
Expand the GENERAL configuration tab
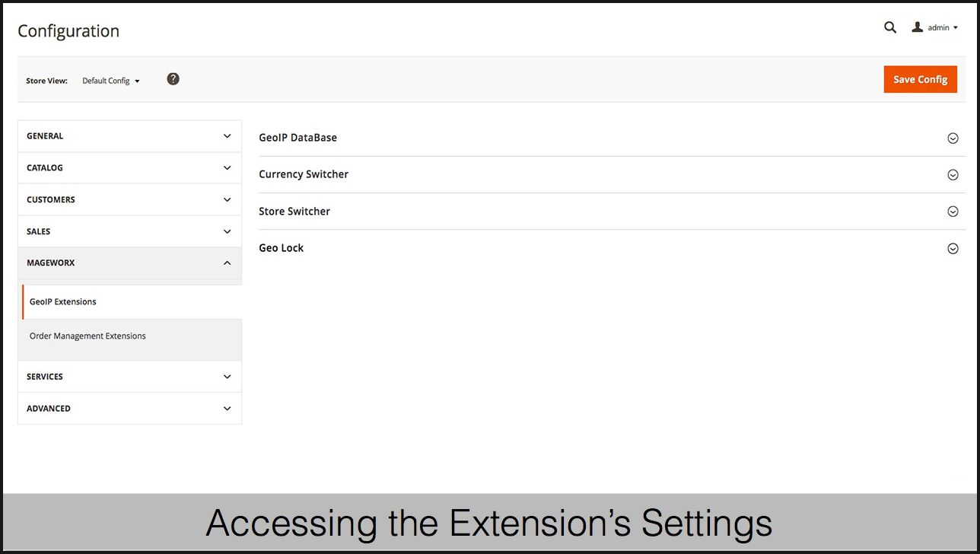129,136
